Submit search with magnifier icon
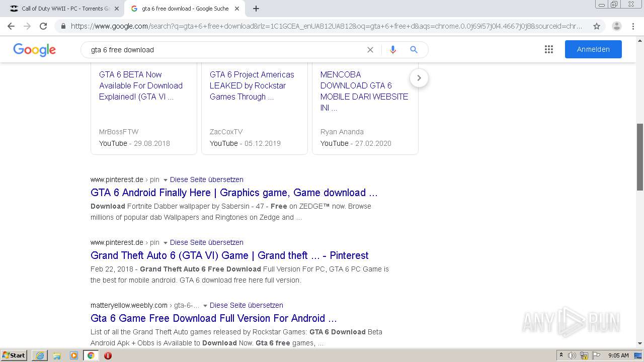The image size is (644, 362). [414, 50]
